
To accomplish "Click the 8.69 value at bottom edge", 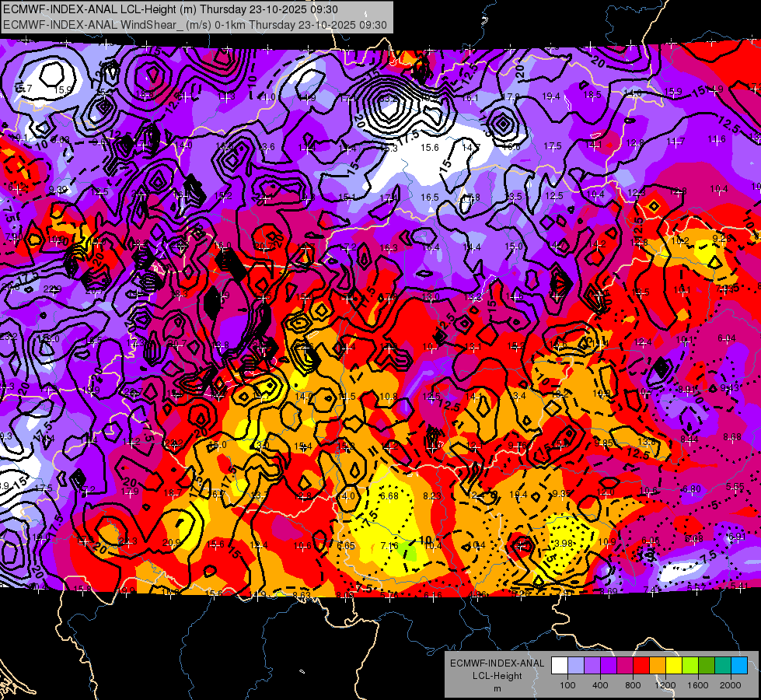I will [609, 591].
